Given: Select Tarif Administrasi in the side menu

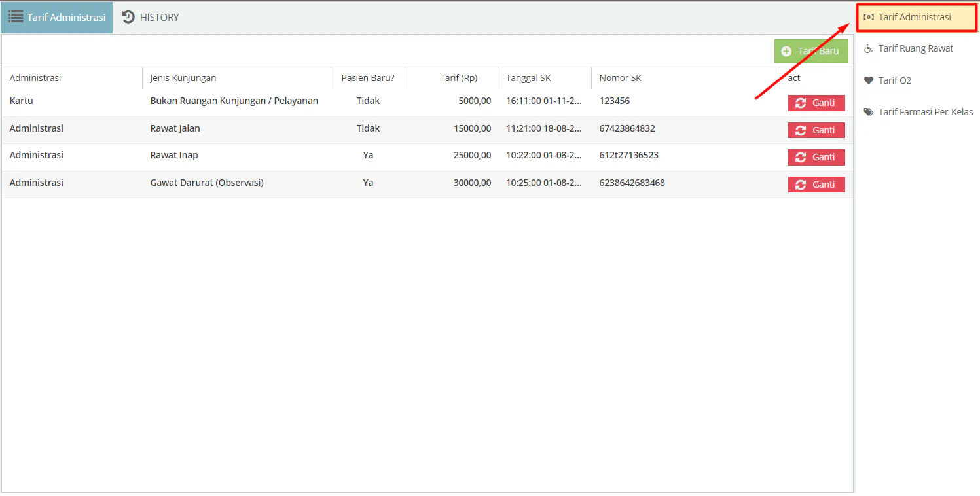Looking at the screenshot, I should (x=916, y=17).
